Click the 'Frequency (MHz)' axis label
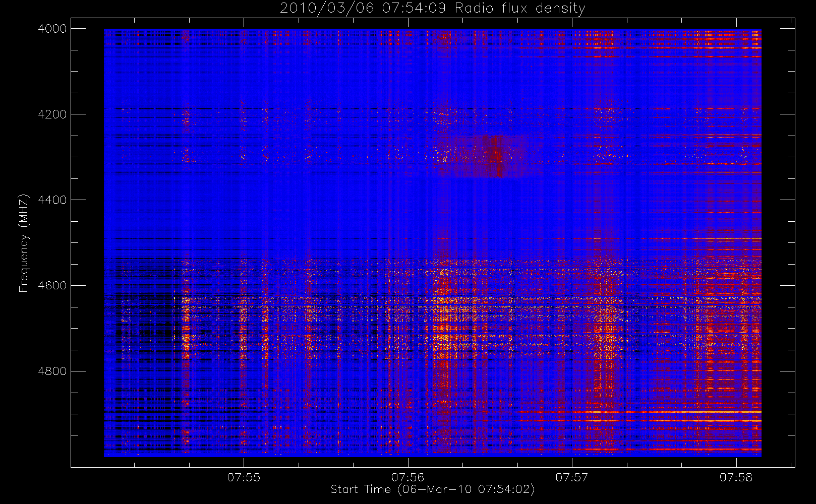The image size is (816, 504). (x=24, y=243)
